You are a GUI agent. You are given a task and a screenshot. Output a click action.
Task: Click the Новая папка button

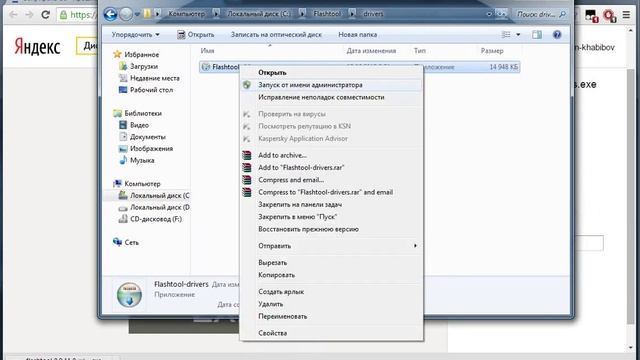coord(358,35)
